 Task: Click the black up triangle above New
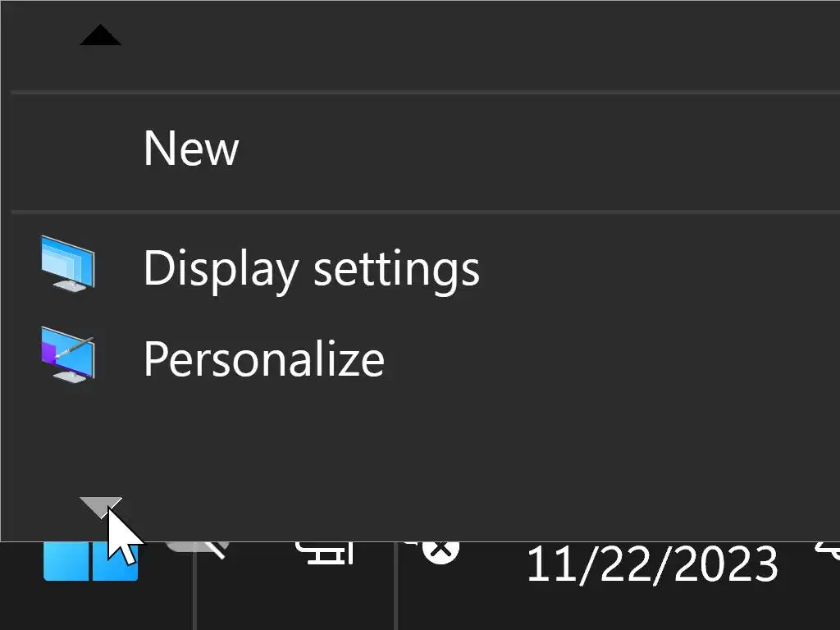pos(100,35)
